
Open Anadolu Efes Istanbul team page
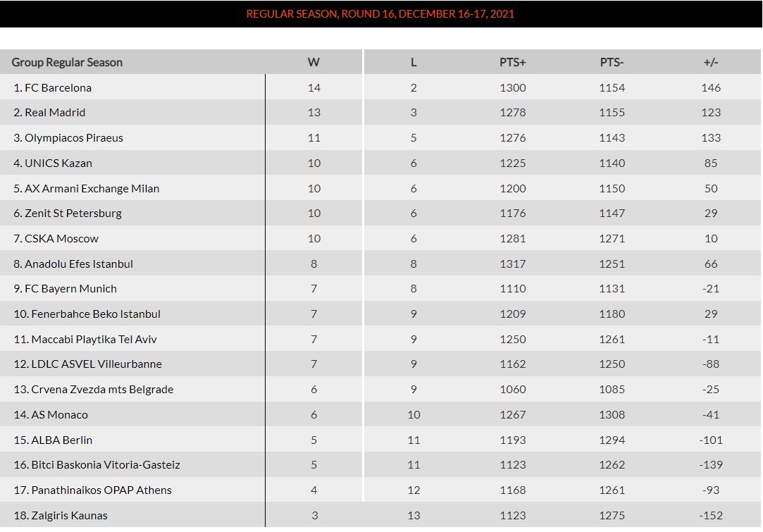[x=78, y=264]
